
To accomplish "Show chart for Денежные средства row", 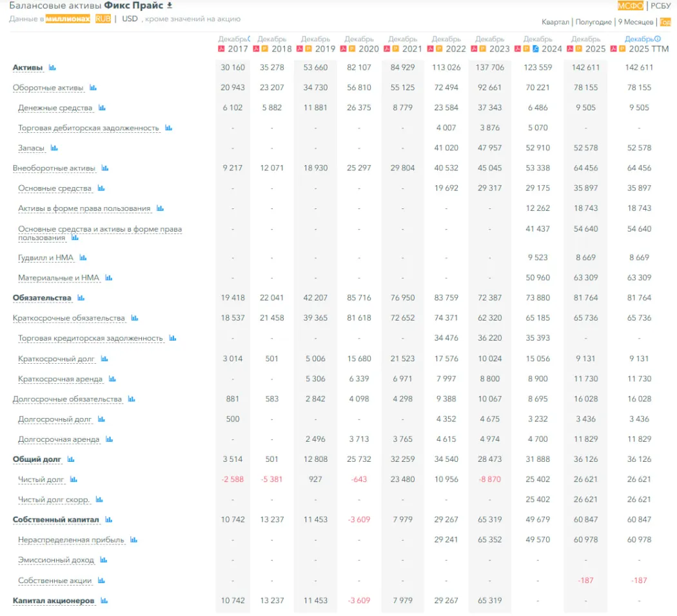I will coord(102,108).
